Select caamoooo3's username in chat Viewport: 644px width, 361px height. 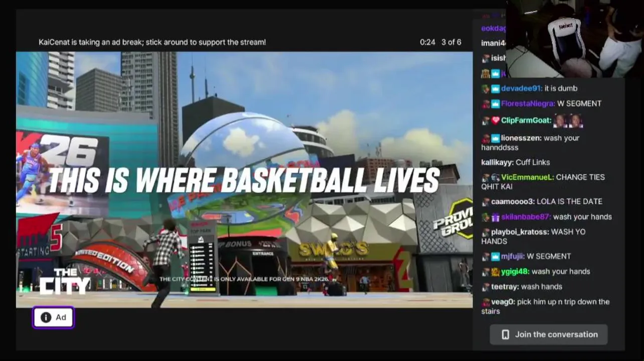(x=512, y=202)
